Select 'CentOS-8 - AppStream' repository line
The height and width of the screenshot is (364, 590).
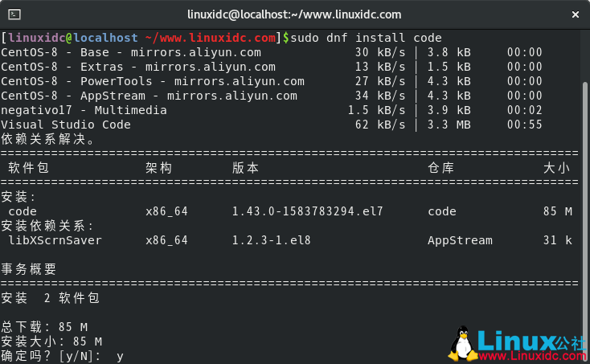(x=149, y=96)
